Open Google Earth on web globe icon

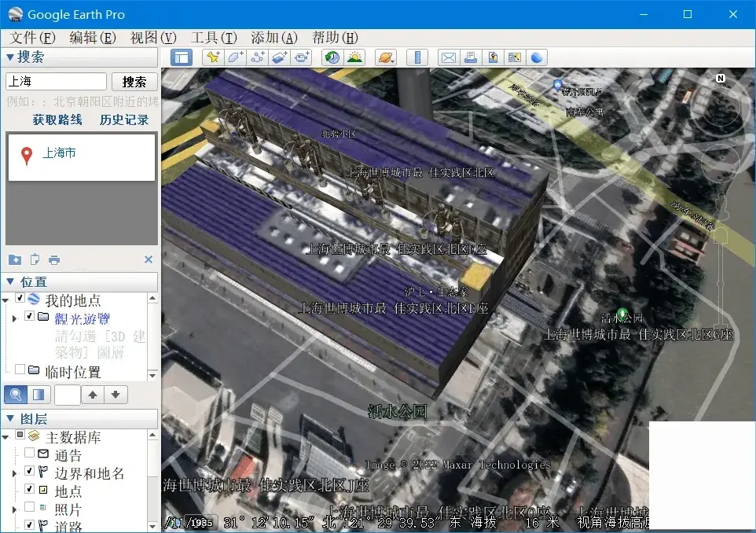click(x=537, y=57)
